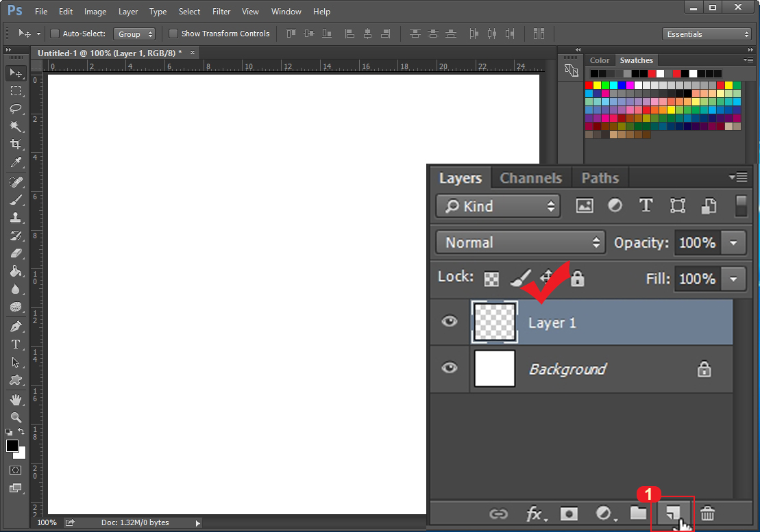The image size is (760, 532).
Task: Open the Move tool preset picker arrow
Action: click(39, 34)
